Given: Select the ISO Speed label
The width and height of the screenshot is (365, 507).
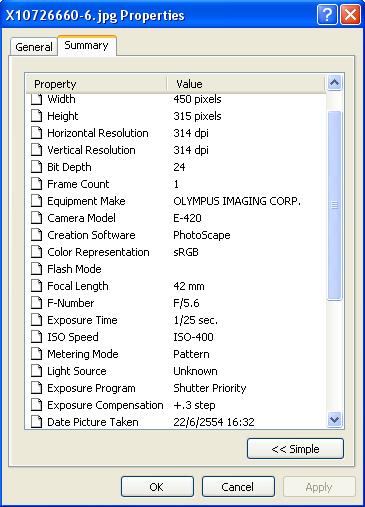Looking at the screenshot, I should pos(73,337).
